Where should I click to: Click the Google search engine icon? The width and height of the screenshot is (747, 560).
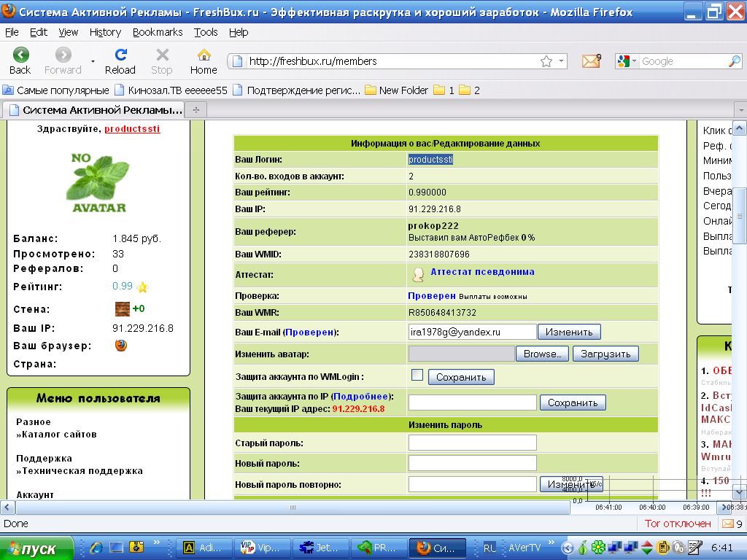(x=623, y=61)
